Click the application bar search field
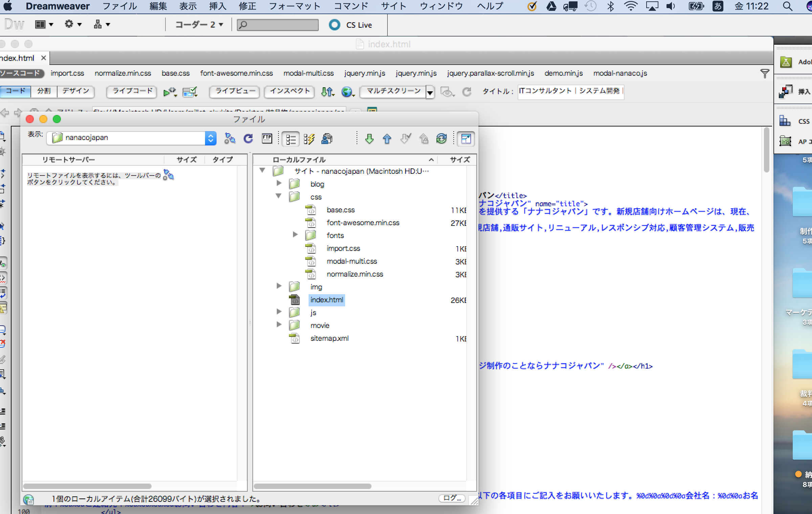Screen dimensions: 812x514 click(x=277, y=25)
